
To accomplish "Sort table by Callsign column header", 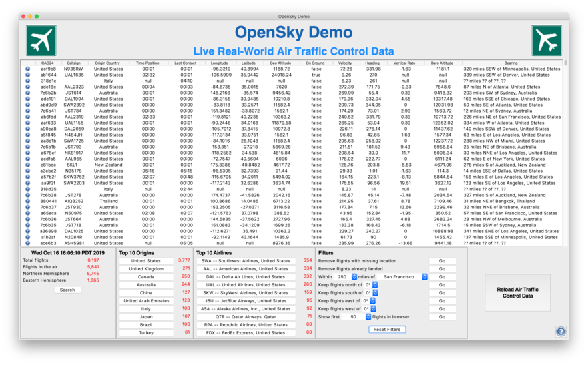I will tap(73, 63).
